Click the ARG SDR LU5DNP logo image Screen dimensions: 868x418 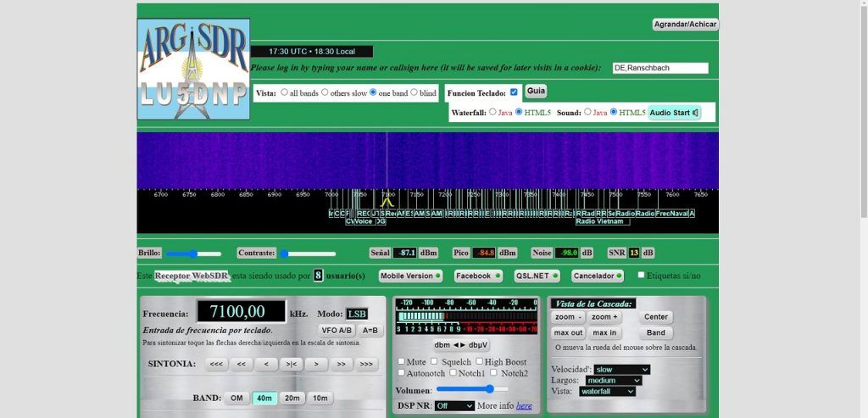pos(193,70)
